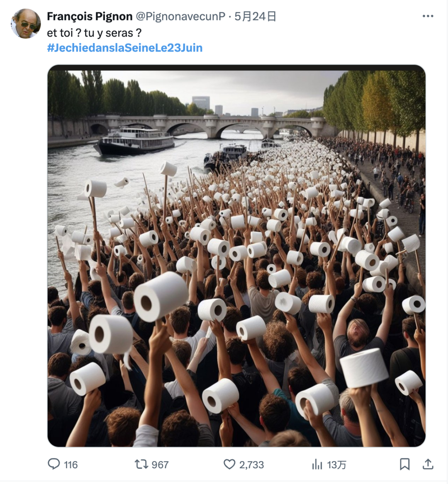Viewport: 448px width, 484px height.
Task: Click the reply speech bubble icon
Action: 54,464
